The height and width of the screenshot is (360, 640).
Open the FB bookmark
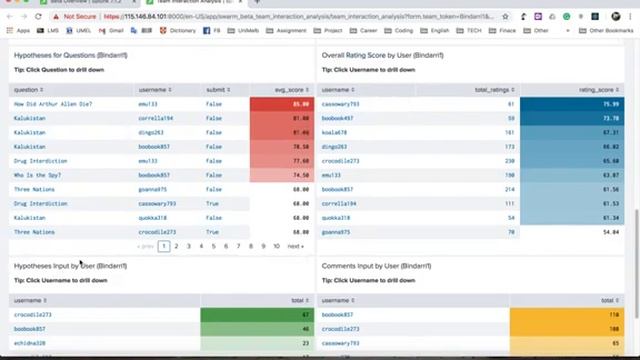coord(211,31)
